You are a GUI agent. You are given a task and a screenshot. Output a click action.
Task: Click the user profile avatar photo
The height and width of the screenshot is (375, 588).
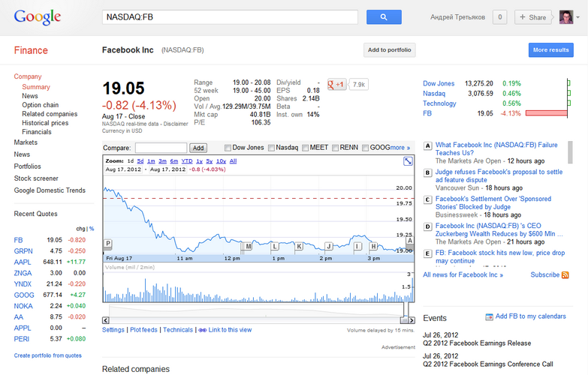[566, 16]
